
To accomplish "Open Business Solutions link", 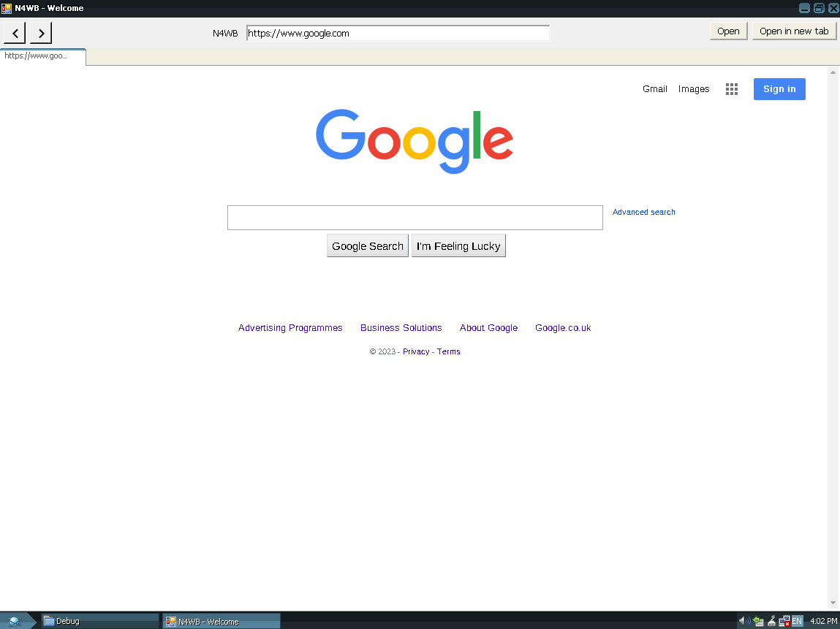I will (x=401, y=327).
